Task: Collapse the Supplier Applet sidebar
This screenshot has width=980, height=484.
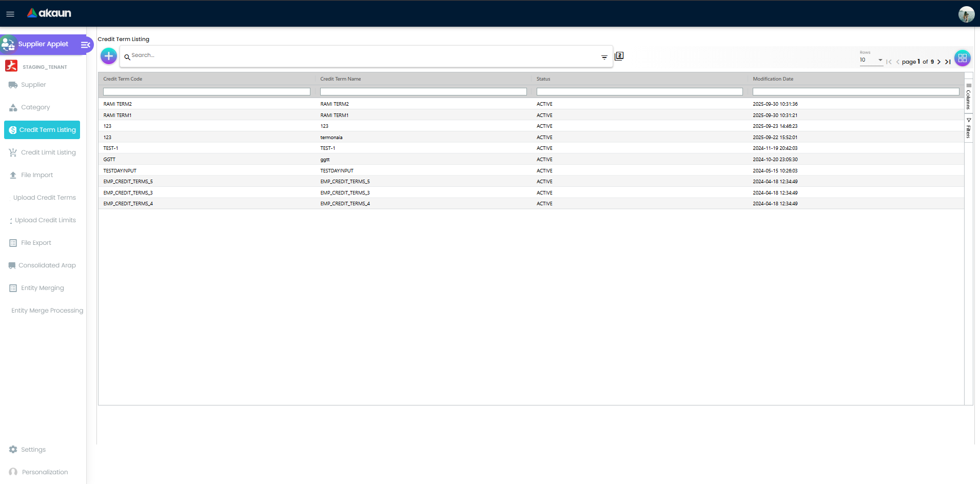Action: [85, 45]
